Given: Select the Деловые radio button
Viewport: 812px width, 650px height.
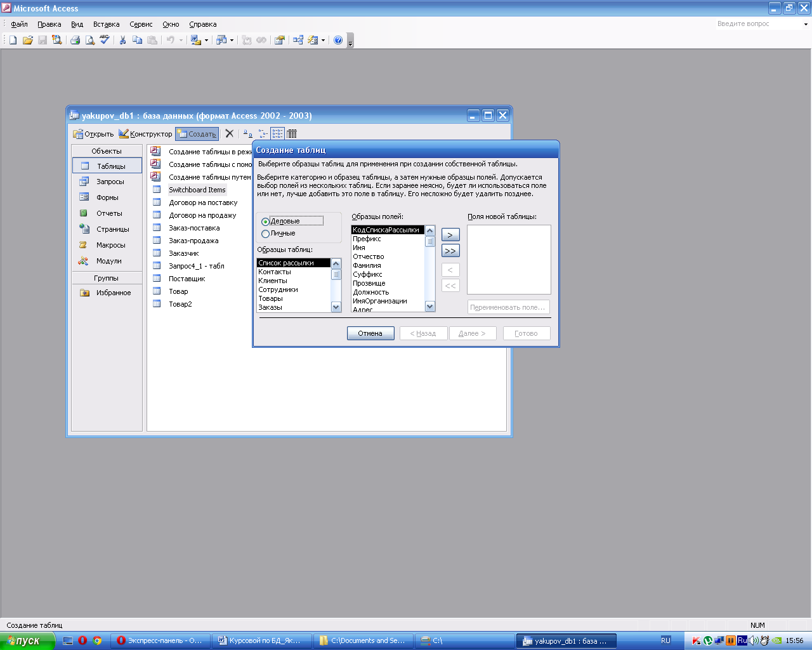Looking at the screenshot, I should tap(265, 222).
